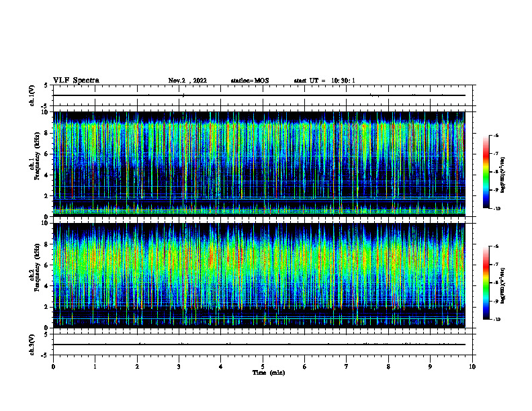The width and height of the screenshot is (532, 411).
Task: Click the '5' tick on ch.1(V) axis
Action: 46,85
